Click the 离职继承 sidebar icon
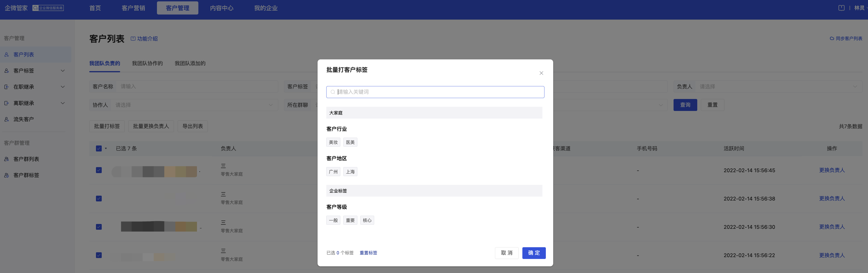Viewport: 868px width, 273px height. tap(6, 103)
